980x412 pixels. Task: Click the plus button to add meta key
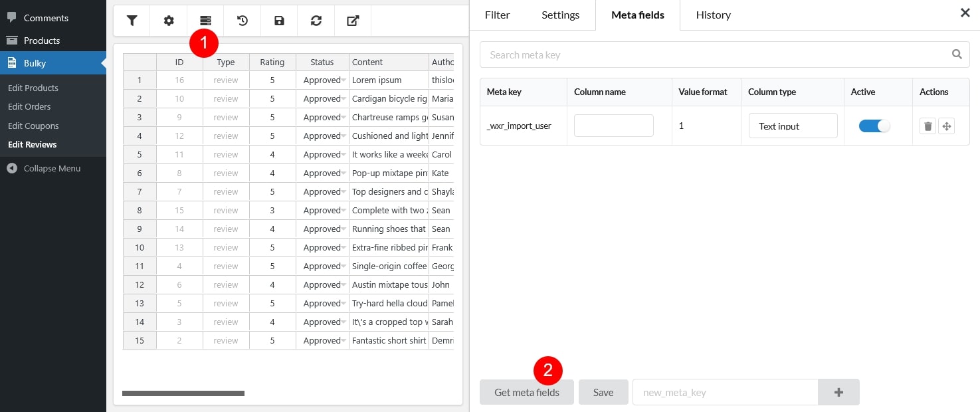pyautogui.click(x=838, y=392)
